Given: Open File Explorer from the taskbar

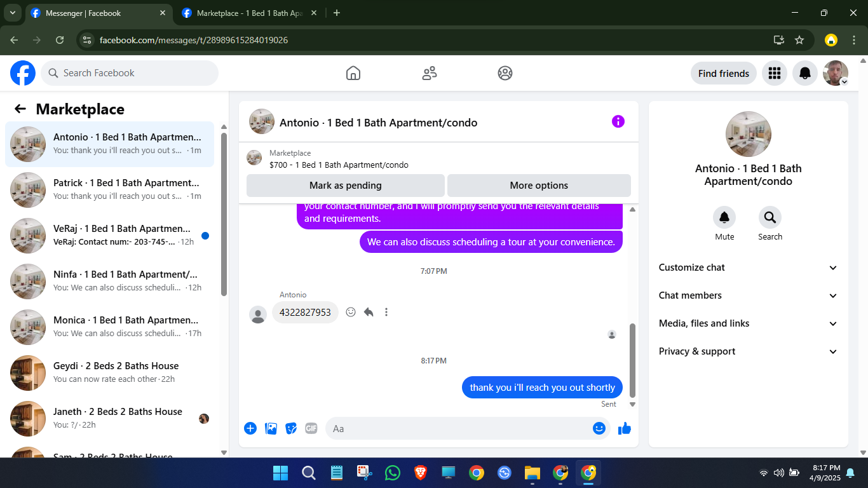Looking at the screenshot, I should 532,473.
